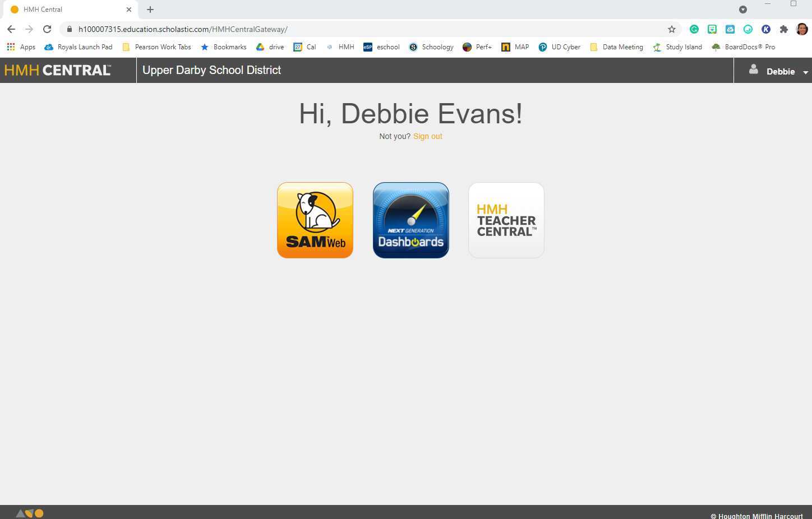
Task: Open the Schoology bookmark
Action: (431, 47)
